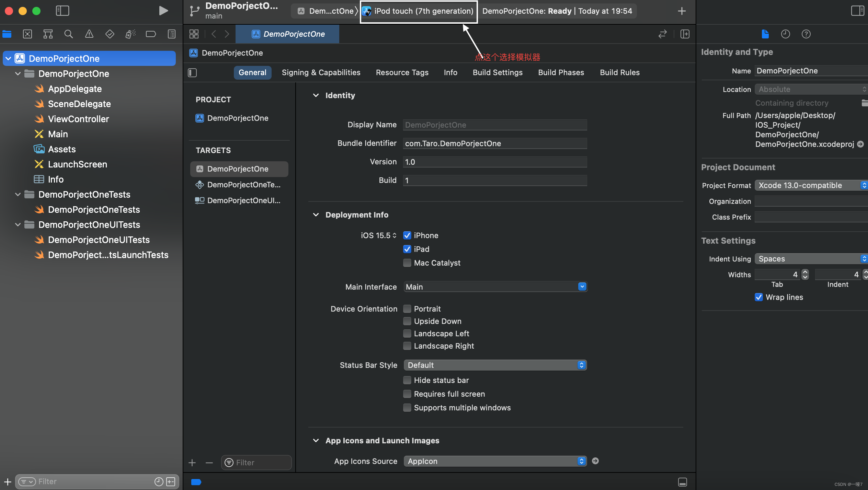The height and width of the screenshot is (490, 868).
Task: Switch to Signing & Capabilities tab
Action: [x=321, y=72]
